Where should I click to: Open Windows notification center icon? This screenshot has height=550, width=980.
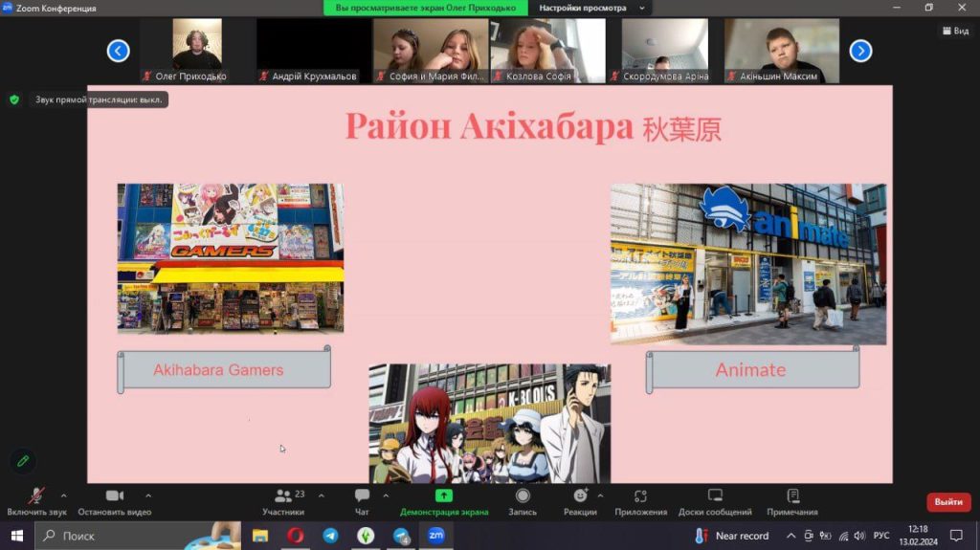tap(956, 536)
